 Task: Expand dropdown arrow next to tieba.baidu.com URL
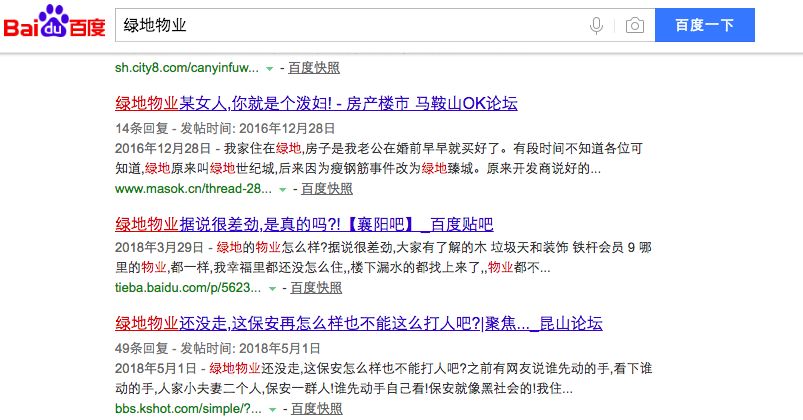tap(272, 289)
